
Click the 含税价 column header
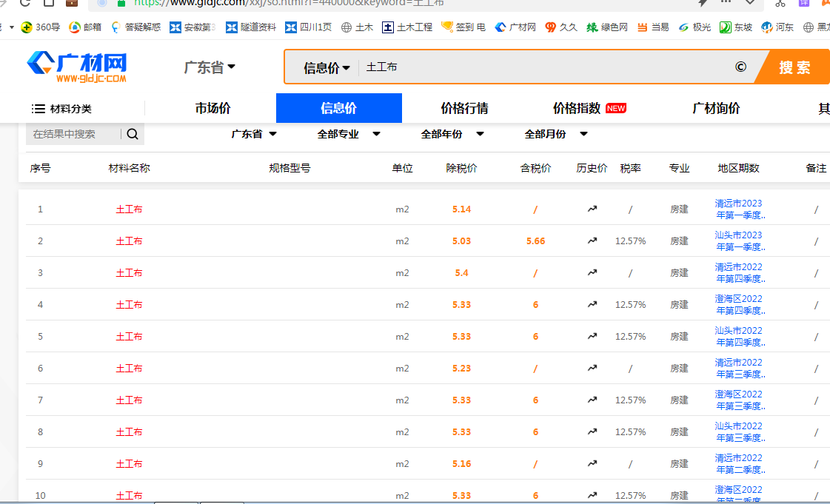pyautogui.click(x=536, y=168)
